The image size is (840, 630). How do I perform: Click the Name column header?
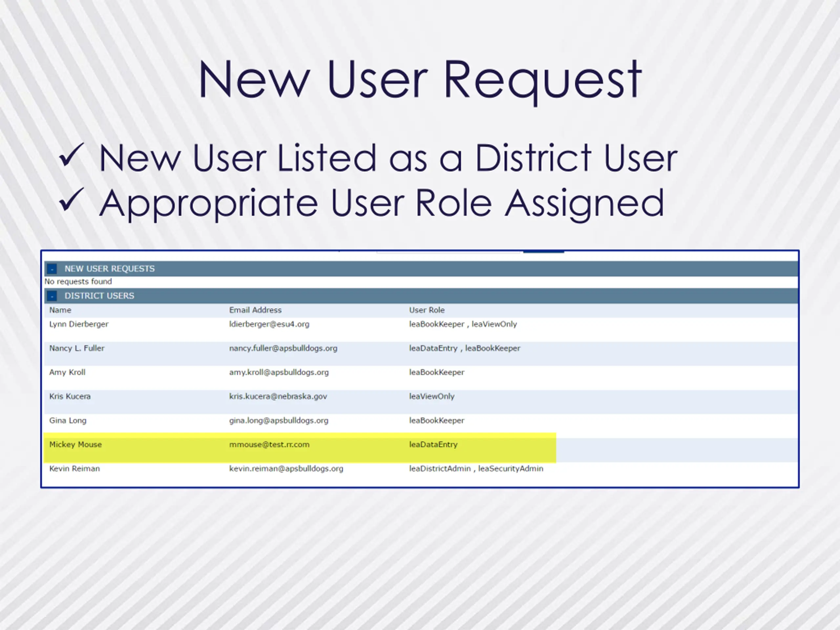60,310
